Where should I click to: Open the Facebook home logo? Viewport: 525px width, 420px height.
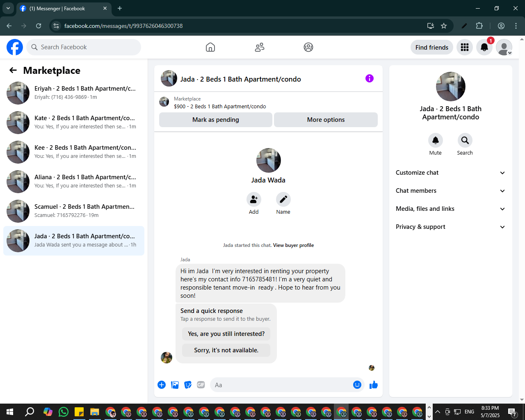[x=15, y=47]
